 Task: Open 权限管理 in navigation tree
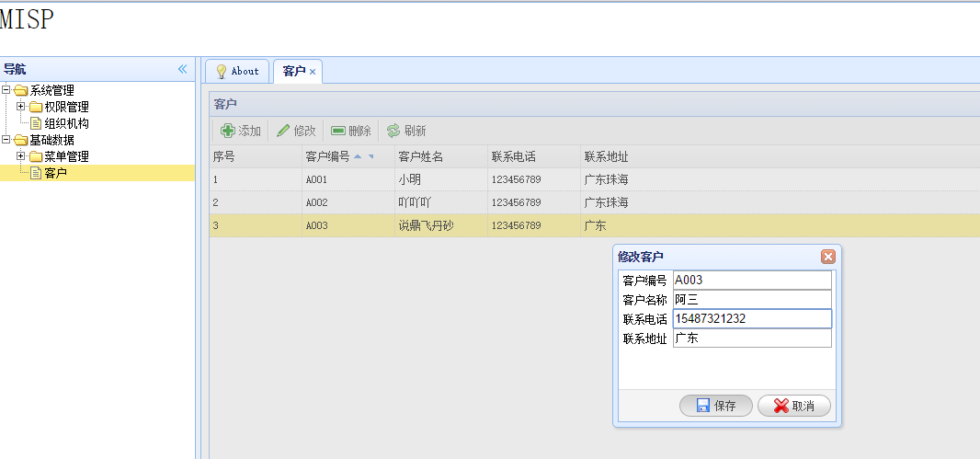click(67, 107)
